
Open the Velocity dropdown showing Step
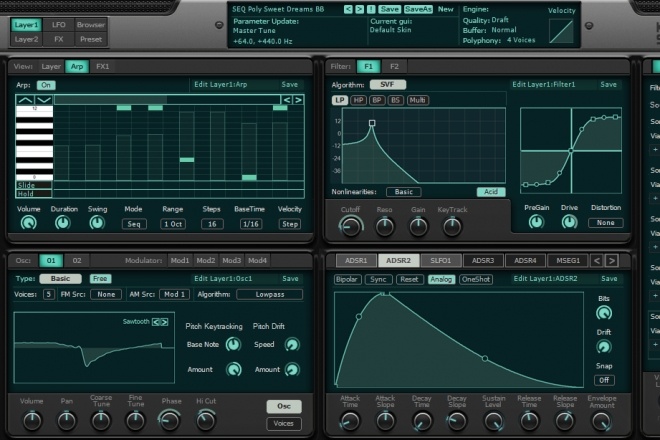[290, 224]
